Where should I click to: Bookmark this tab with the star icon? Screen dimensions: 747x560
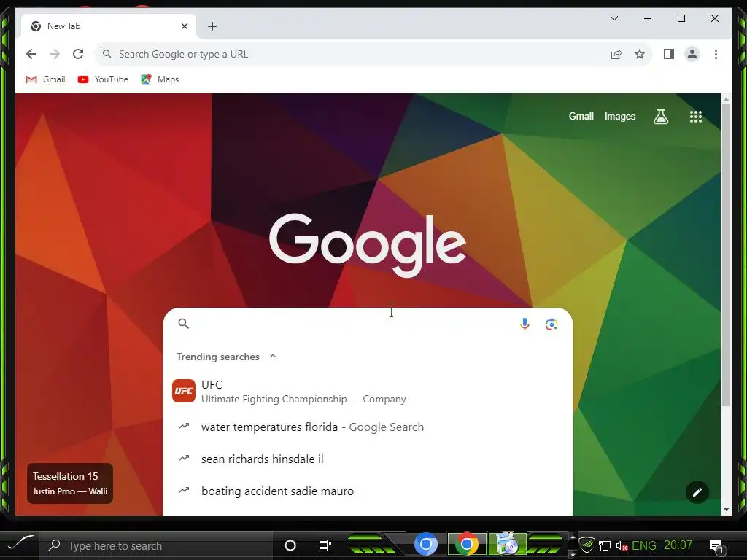(x=640, y=54)
